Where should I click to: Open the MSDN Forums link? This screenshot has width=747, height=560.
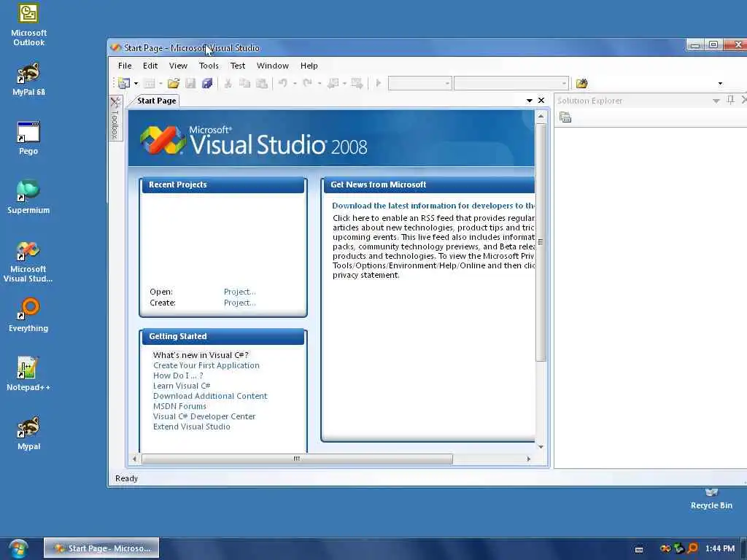point(179,406)
